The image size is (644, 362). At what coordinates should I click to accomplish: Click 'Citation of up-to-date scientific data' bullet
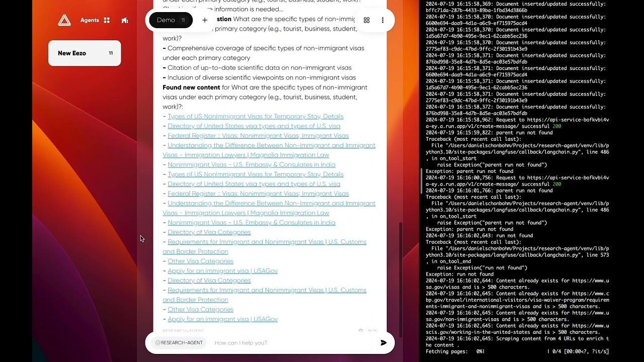pos(257,68)
